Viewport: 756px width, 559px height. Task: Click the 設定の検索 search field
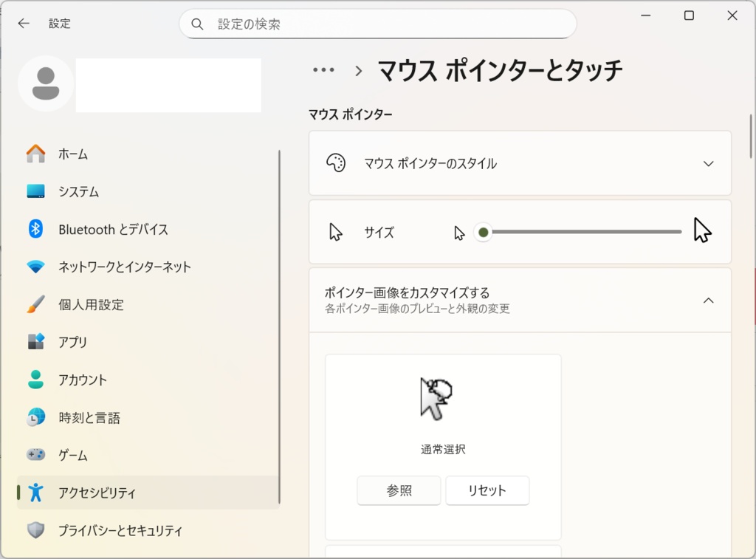click(x=378, y=23)
